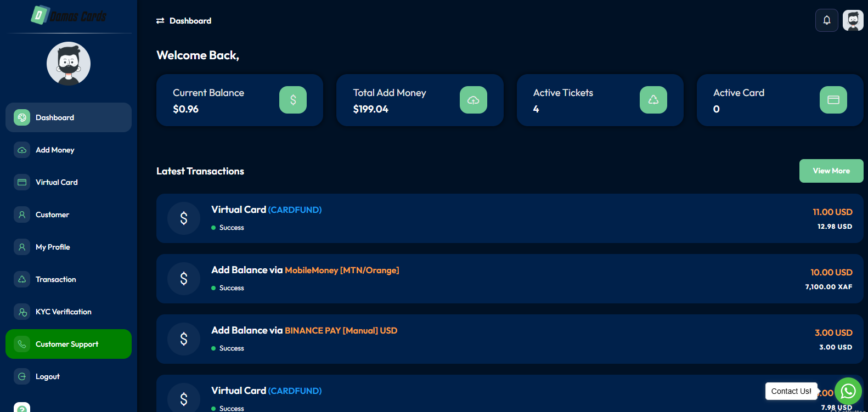Click dollar icon of 11.00 USD Virtual Card transaction

click(184, 218)
